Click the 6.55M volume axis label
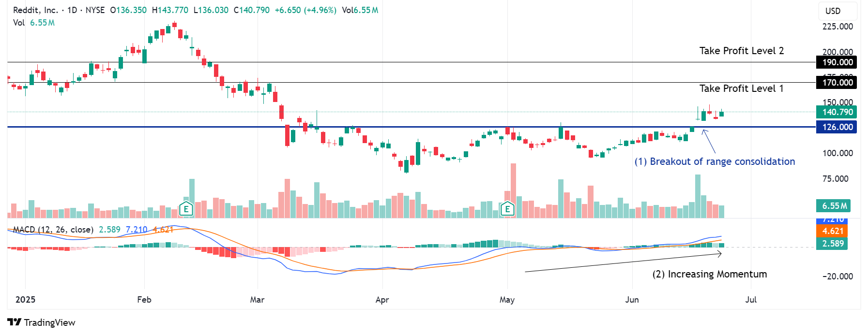This screenshot has width=868, height=335. pos(834,206)
